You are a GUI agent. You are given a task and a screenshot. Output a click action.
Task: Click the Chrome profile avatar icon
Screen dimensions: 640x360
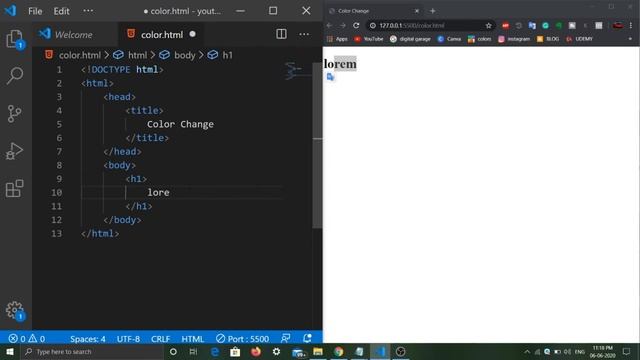618,25
